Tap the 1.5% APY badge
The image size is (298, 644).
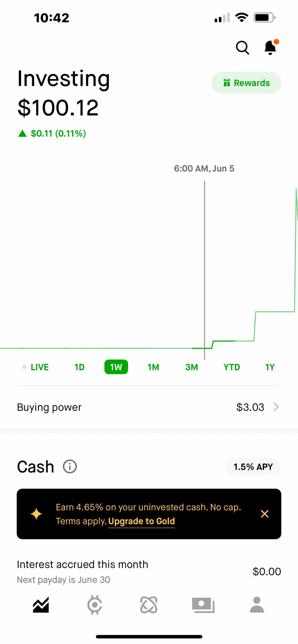(253, 467)
